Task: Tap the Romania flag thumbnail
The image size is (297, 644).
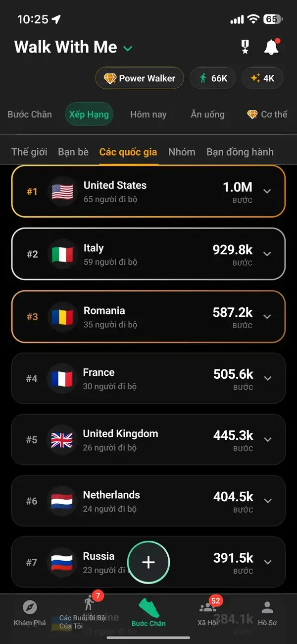Action: pos(62,316)
